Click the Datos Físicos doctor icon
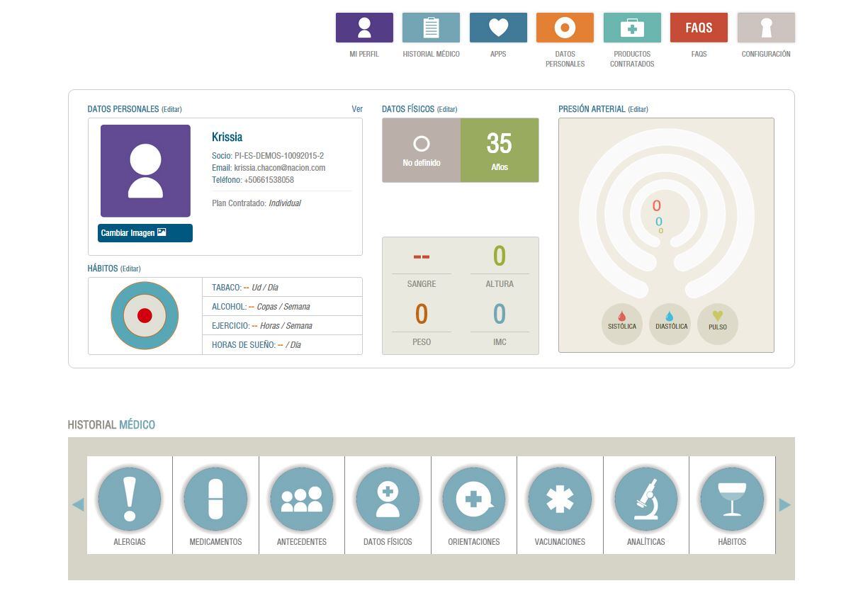 388,499
